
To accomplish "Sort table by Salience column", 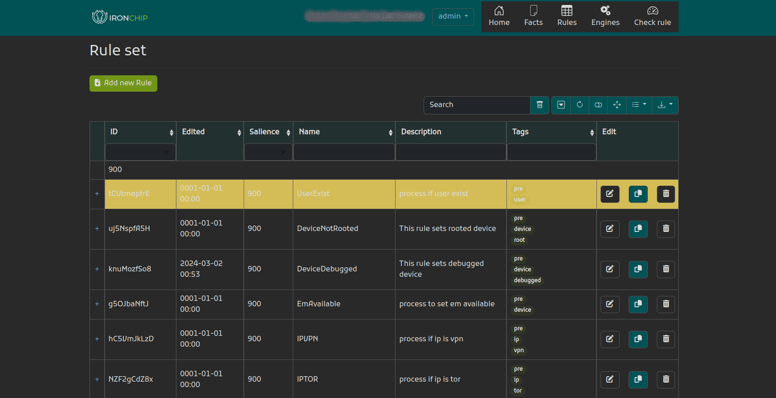I will (269, 132).
